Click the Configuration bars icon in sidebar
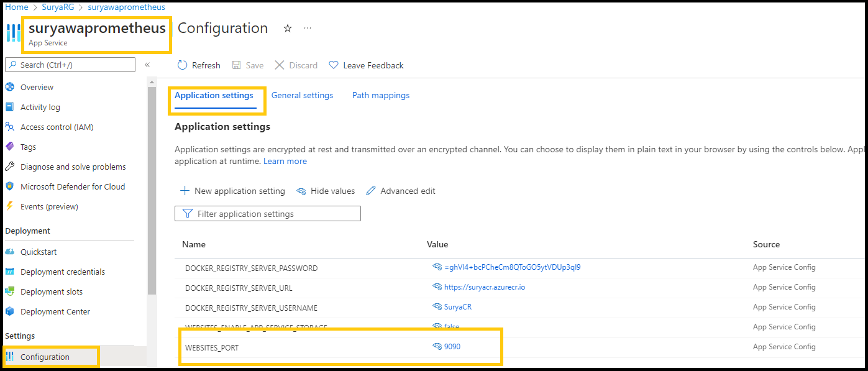The image size is (868, 371). click(x=10, y=357)
